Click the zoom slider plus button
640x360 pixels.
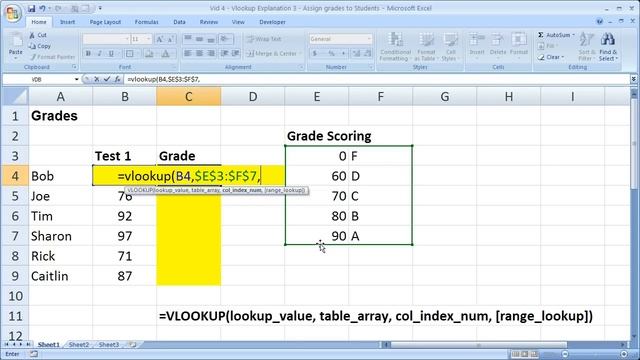pyautogui.click(x=624, y=354)
